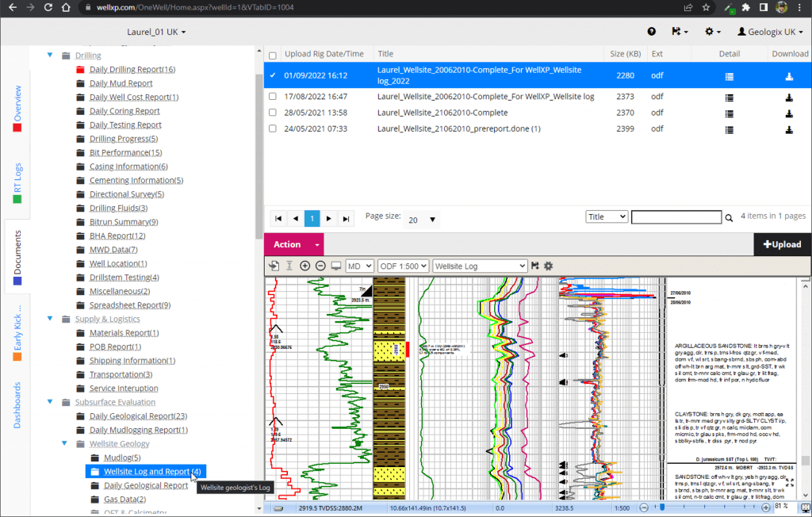The width and height of the screenshot is (812, 517).
Task: Increase zoom with status bar plus button
Action: [x=766, y=507]
